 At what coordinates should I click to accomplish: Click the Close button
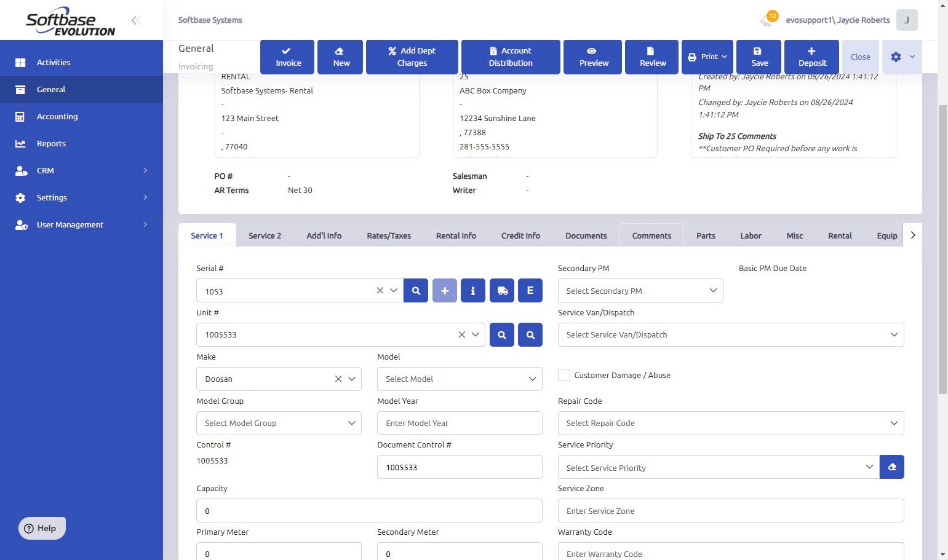(x=860, y=57)
